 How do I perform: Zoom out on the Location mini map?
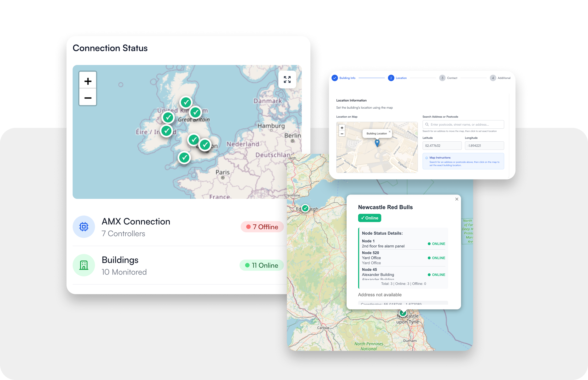pyautogui.click(x=342, y=134)
